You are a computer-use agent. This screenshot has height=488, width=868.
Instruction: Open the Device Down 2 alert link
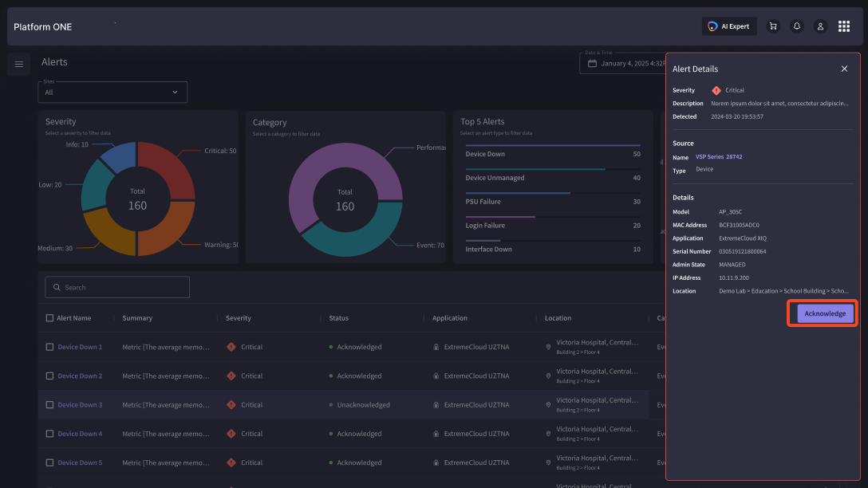pyautogui.click(x=80, y=376)
